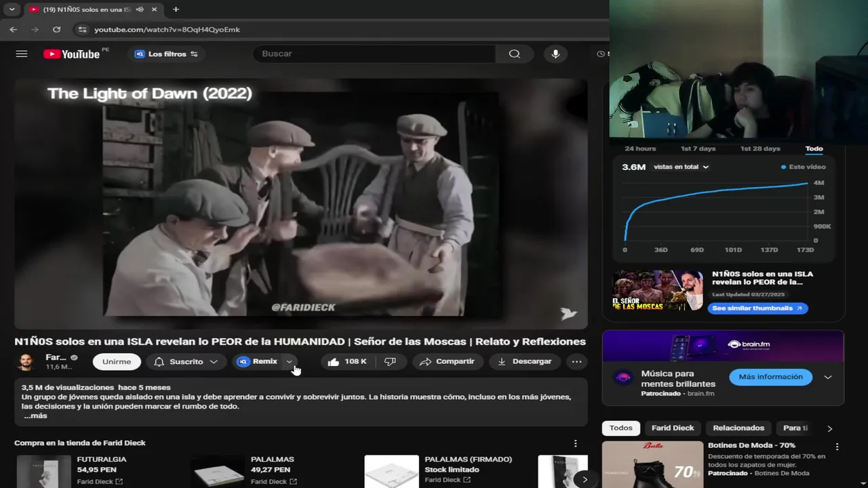Click the 'Este vídeo' chart legend
The image size is (868, 488).
[x=804, y=167]
